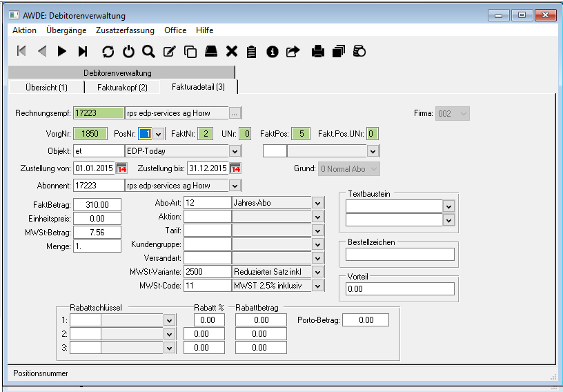Viewport: 563px width, 392px height.
Task: Open calendar for Zustellung bis date
Action: tap(235, 168)
